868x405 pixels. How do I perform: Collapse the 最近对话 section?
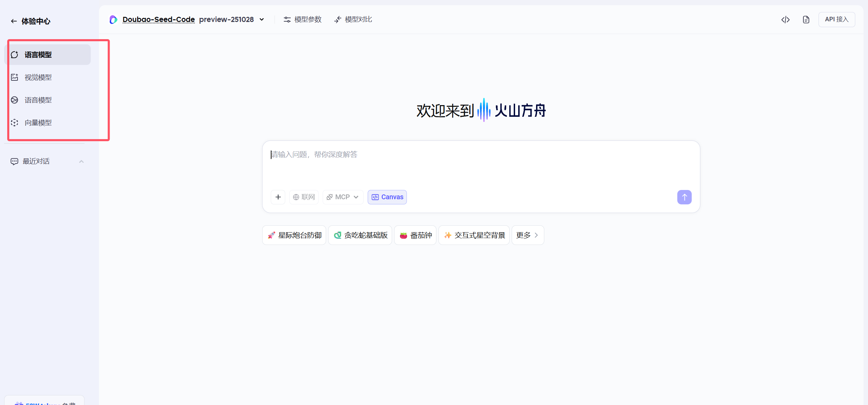[81, 161]
